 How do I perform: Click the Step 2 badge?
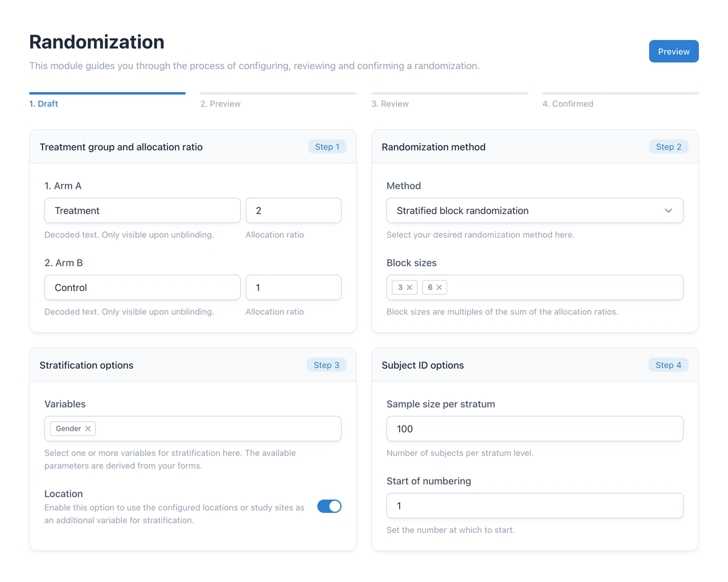coord(669,146)
